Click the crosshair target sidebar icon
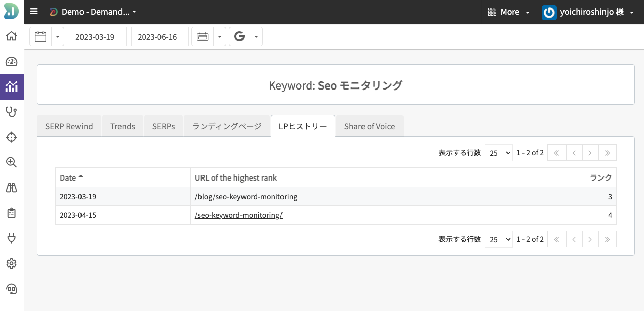 (11, 137)
